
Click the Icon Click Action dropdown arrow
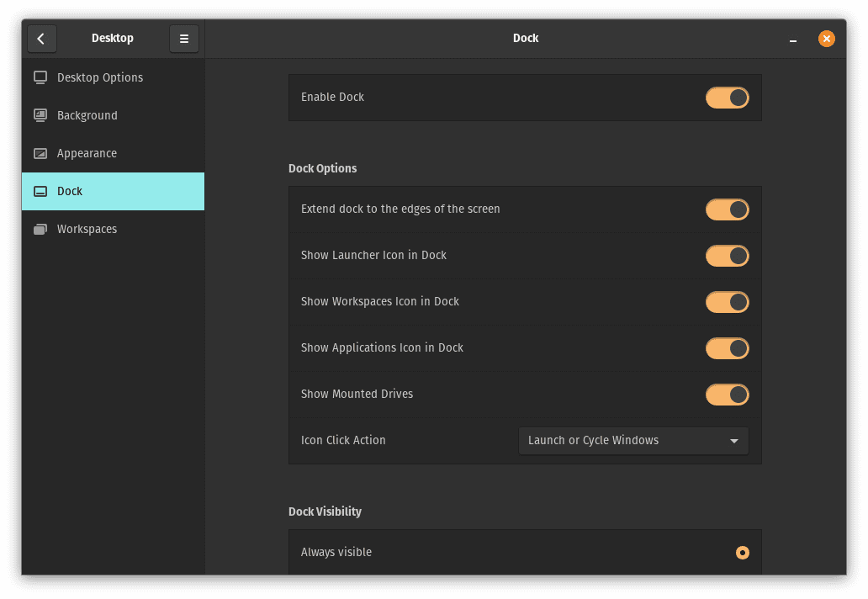pos(734,441)
